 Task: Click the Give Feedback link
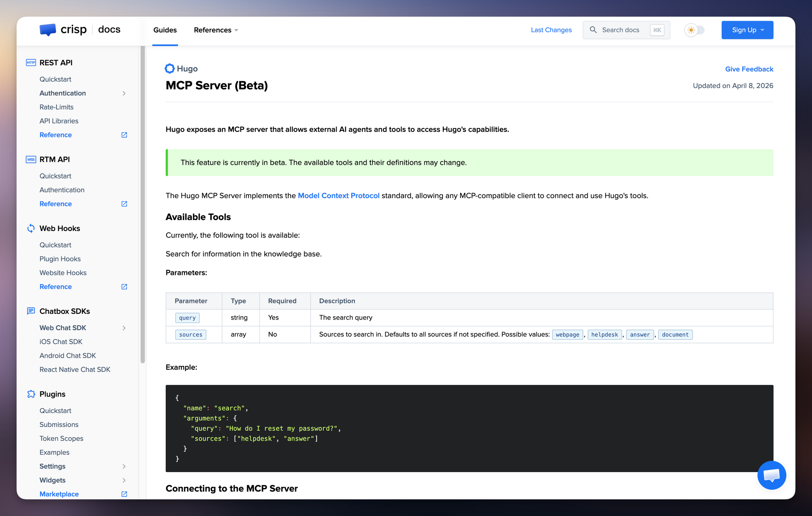pos(749,69)
